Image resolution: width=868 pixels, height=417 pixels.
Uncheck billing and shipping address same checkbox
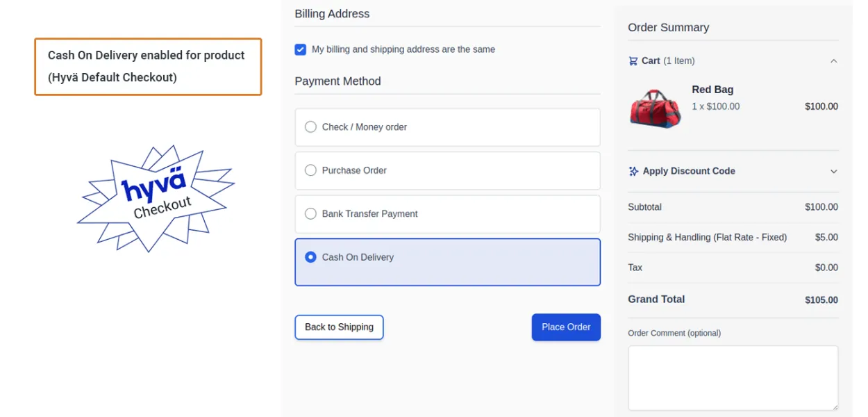(300, 49)
